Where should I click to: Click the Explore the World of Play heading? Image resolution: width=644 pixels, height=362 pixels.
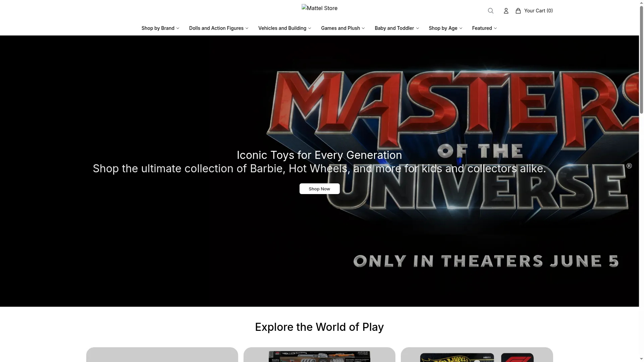click(x=319, y=327)
